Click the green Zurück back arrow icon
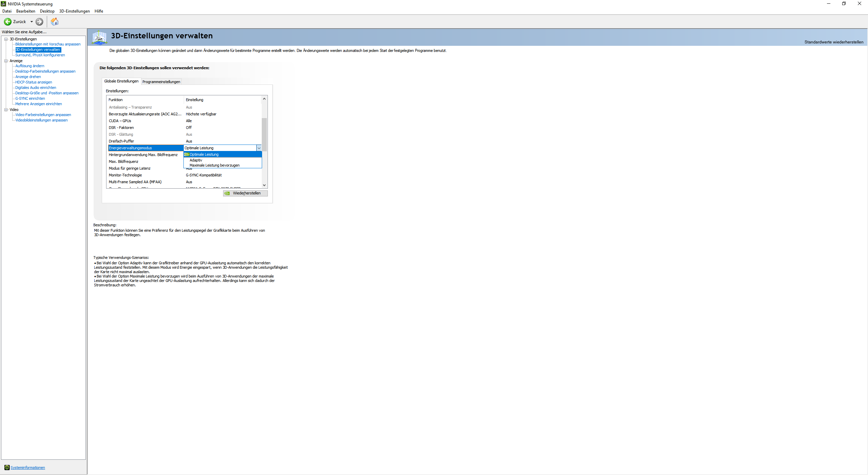 click(7, 22)
